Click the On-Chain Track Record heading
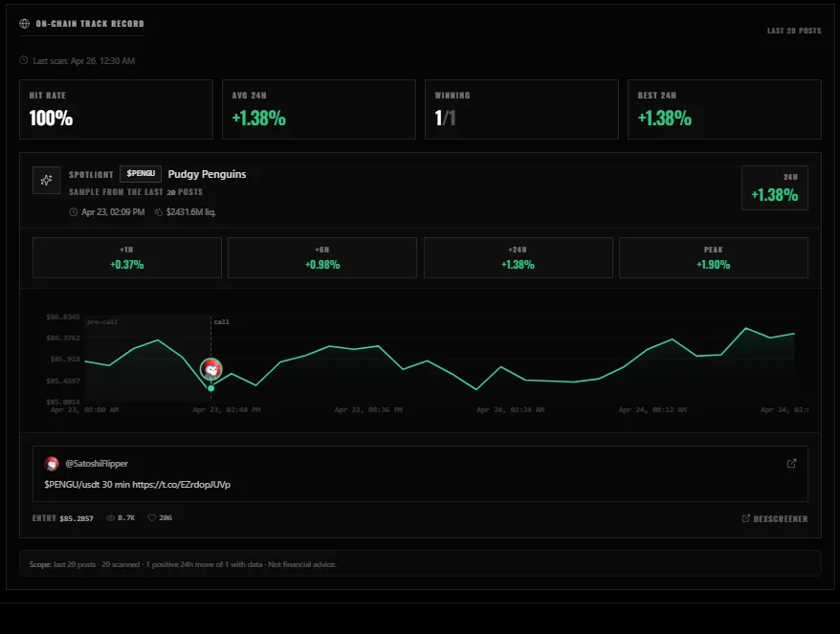This screenshot has width=840, height=634. tap(90, 24)
